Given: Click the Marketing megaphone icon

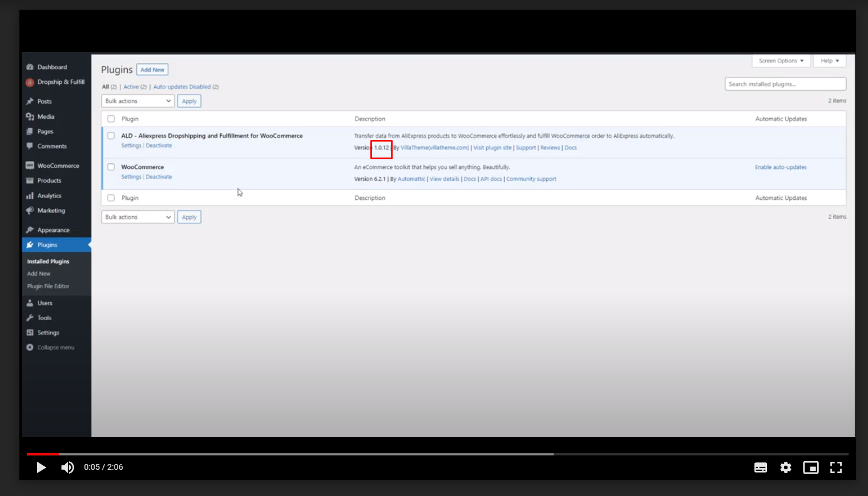Looking at the screenshot, I should [30, 211].
